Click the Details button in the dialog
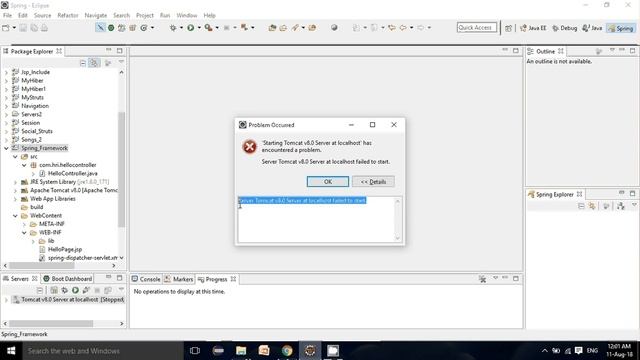640x360 pixels. 373,182
